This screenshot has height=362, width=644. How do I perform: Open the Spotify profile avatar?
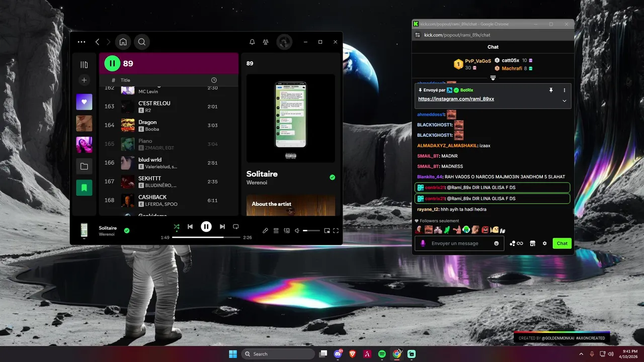284,42
